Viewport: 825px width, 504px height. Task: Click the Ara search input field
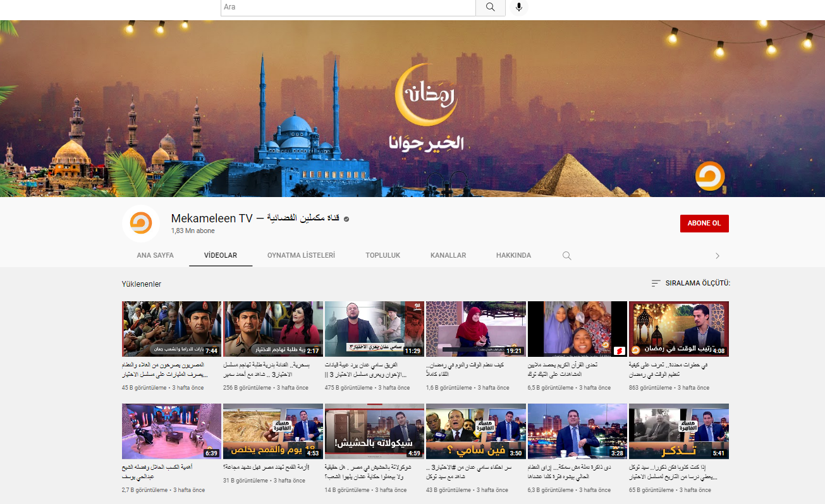(x=348, y=7)
